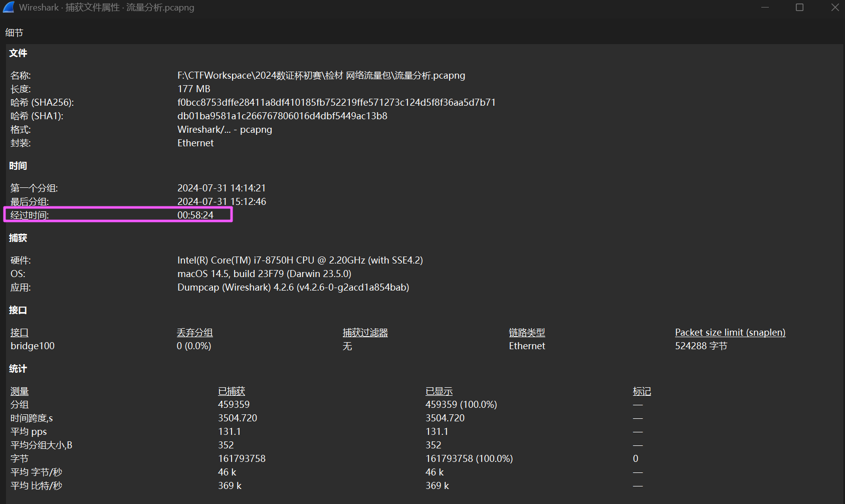
Task: Select the encapsulation value Ethernet under 封装
Action: point(195,143)
